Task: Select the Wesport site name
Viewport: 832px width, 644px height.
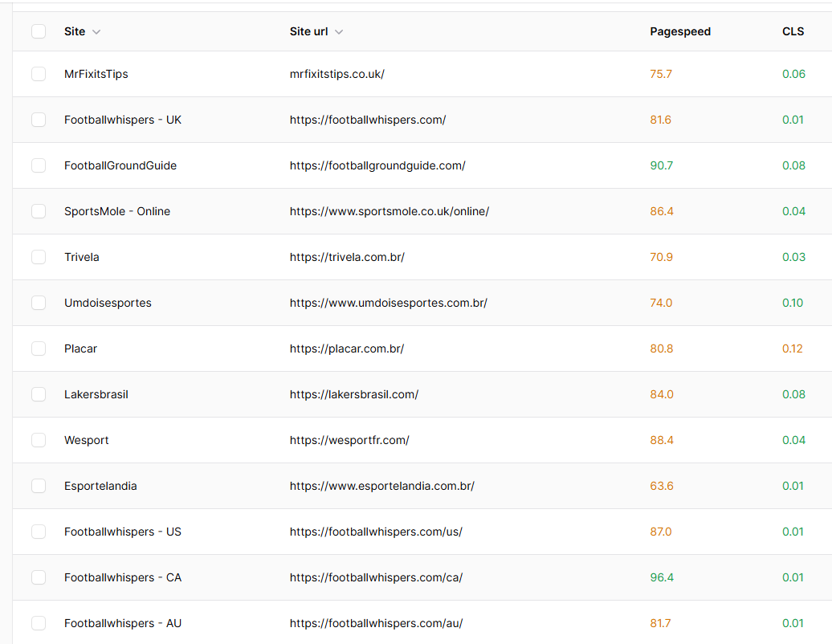Action: pyautogui.click(x=87, y=440)
